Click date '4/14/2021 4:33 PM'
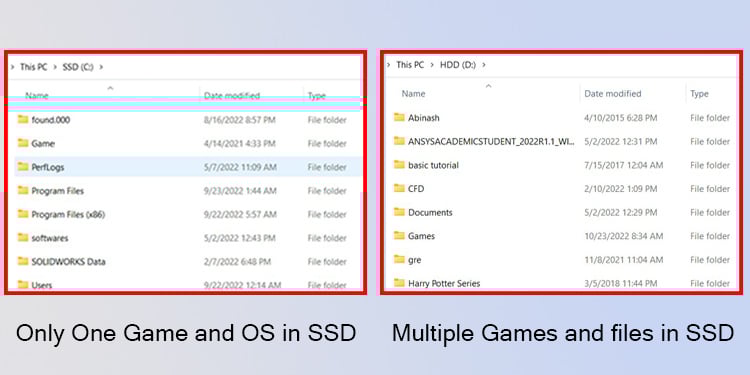750x375 pixels. tap(240, 143)
